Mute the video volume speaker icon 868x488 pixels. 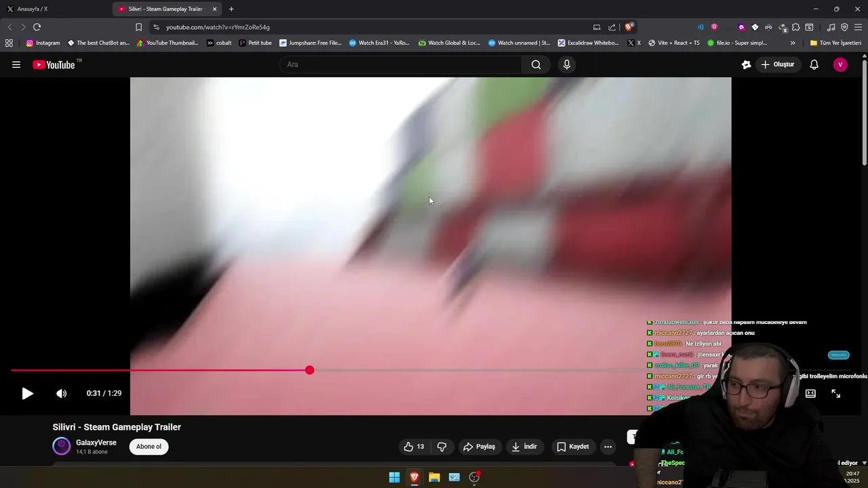(61, 393)
